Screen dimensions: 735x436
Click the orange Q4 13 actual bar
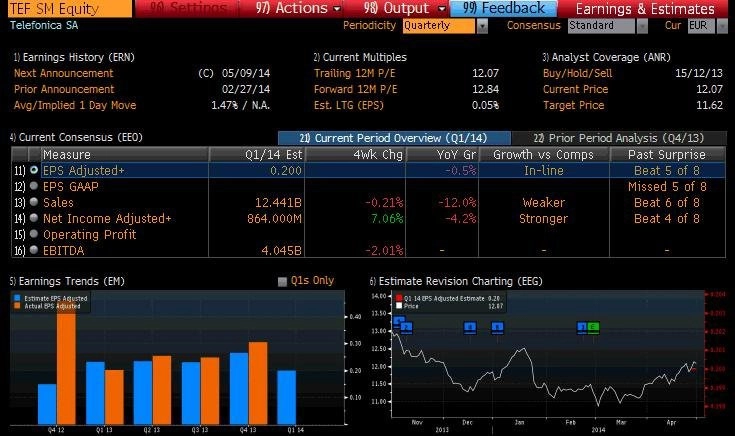(x=258, y=383)
